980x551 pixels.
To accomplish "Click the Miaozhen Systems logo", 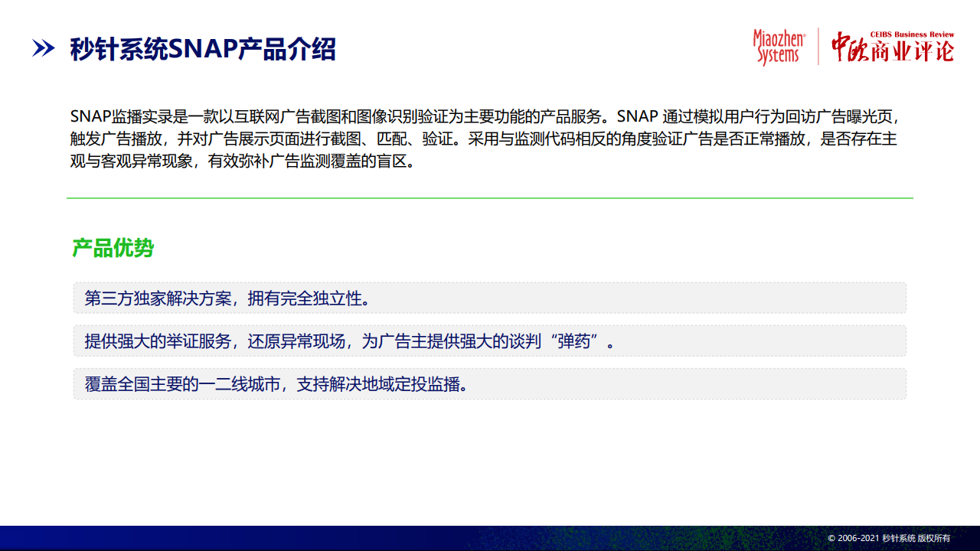I will tap(779, 47).
